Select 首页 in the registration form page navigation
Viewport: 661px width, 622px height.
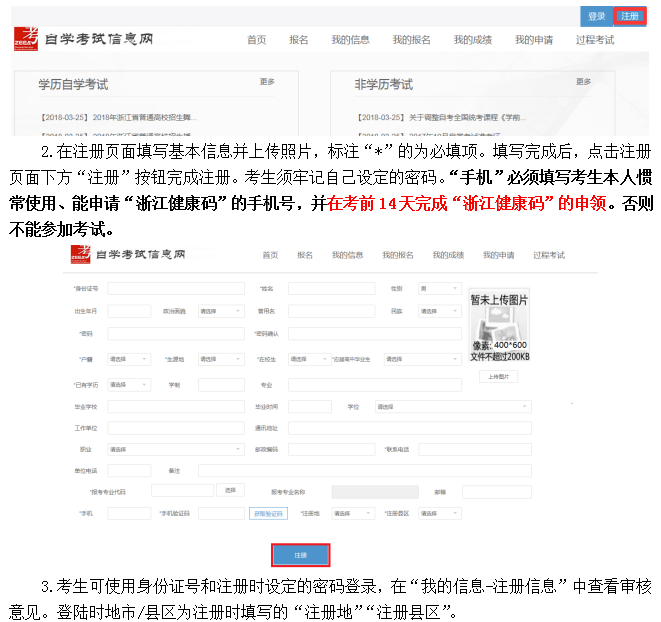tap(270, 255)
